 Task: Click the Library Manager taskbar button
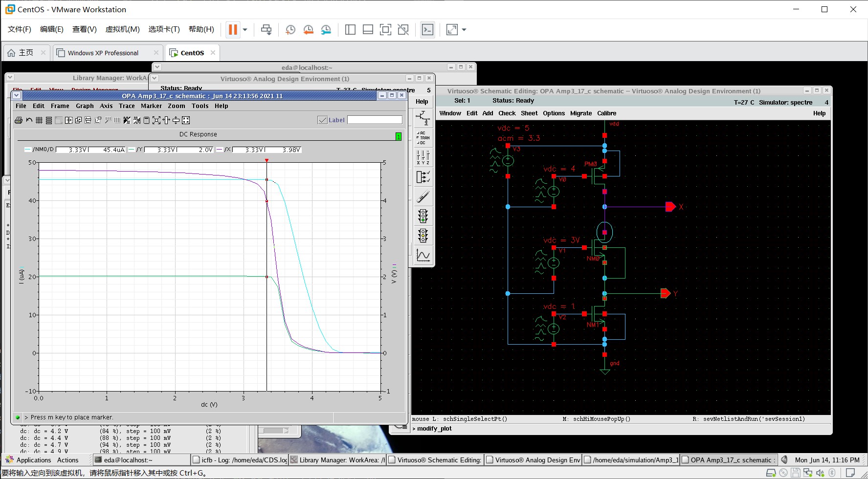point(337,460)
